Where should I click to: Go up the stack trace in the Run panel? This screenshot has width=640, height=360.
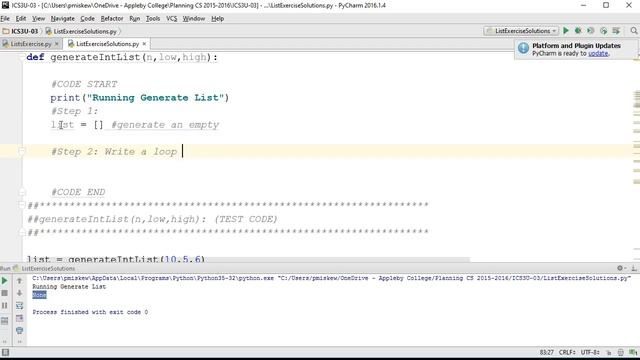tap(19, 281)
